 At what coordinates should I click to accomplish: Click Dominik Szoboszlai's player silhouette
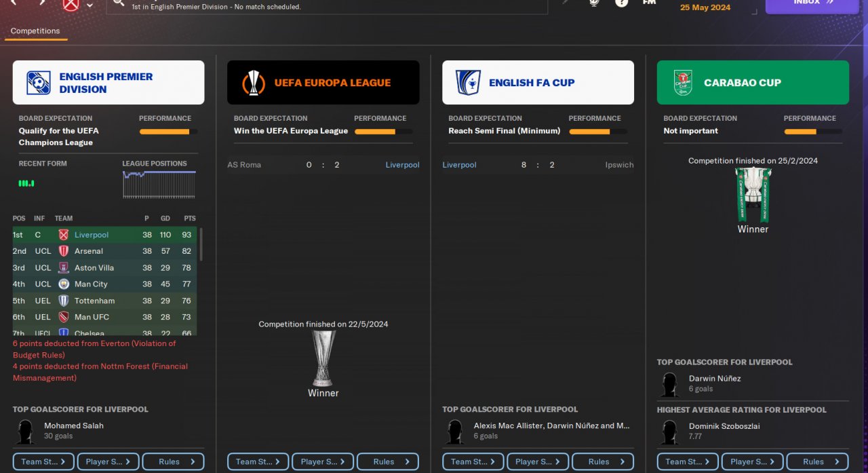pos(670,432)
